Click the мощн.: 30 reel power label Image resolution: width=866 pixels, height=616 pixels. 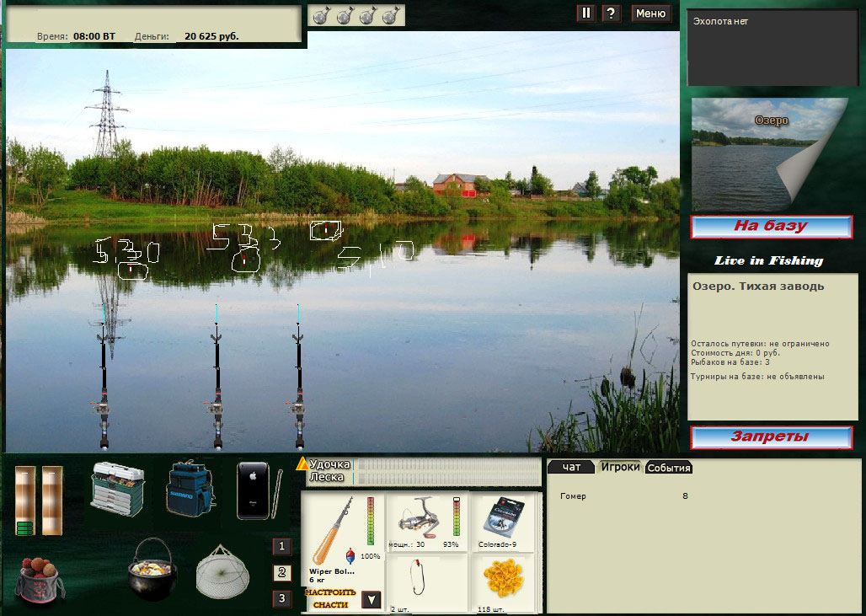click(407, 544)
